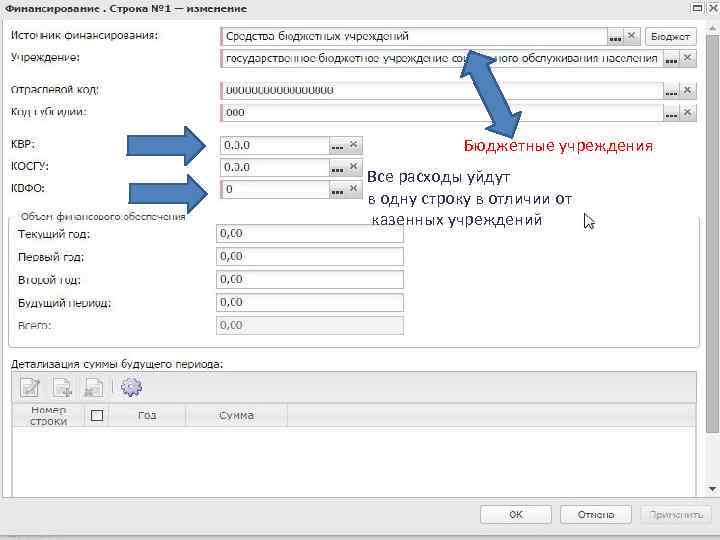Click the Всего total field
Viewport: 720px width, 540px height.
[310, 326]
